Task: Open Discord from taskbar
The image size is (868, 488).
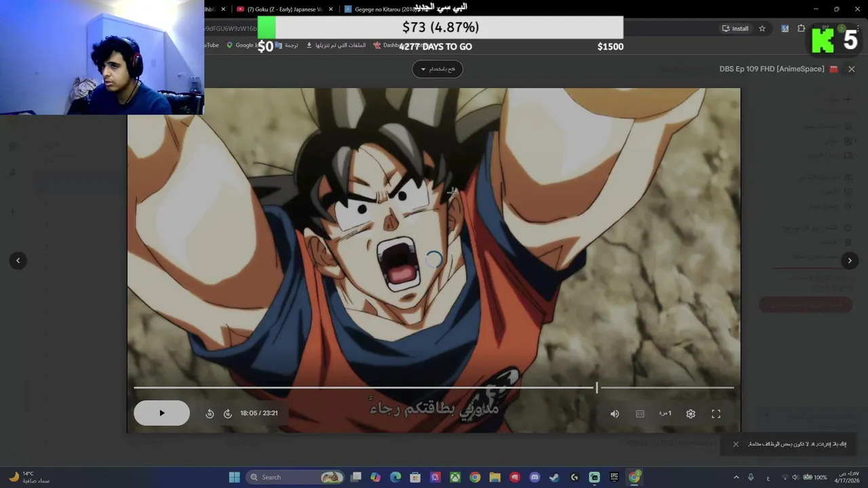Action: (x=534, y=477)
